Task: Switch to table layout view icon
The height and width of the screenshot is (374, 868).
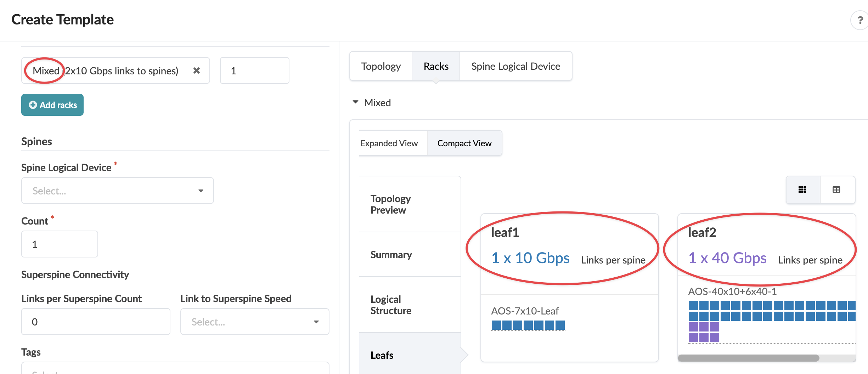Action: [836, 190]
